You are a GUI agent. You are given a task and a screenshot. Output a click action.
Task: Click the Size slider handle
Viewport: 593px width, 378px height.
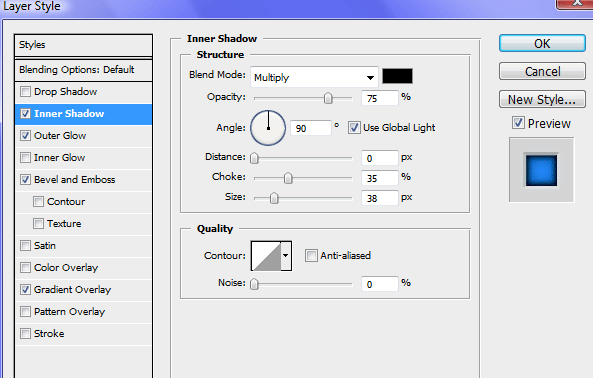click(x=274, y=198)
